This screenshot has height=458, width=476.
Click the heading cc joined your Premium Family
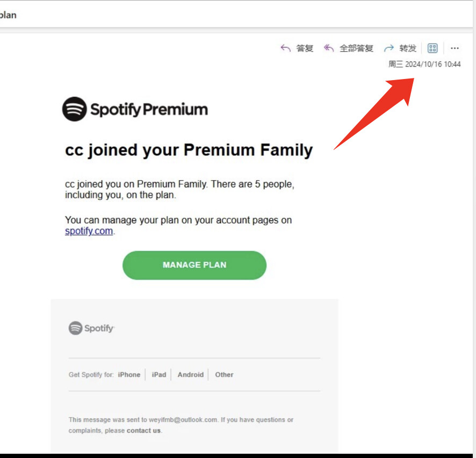pyautogui.click(x=189, y=151)
